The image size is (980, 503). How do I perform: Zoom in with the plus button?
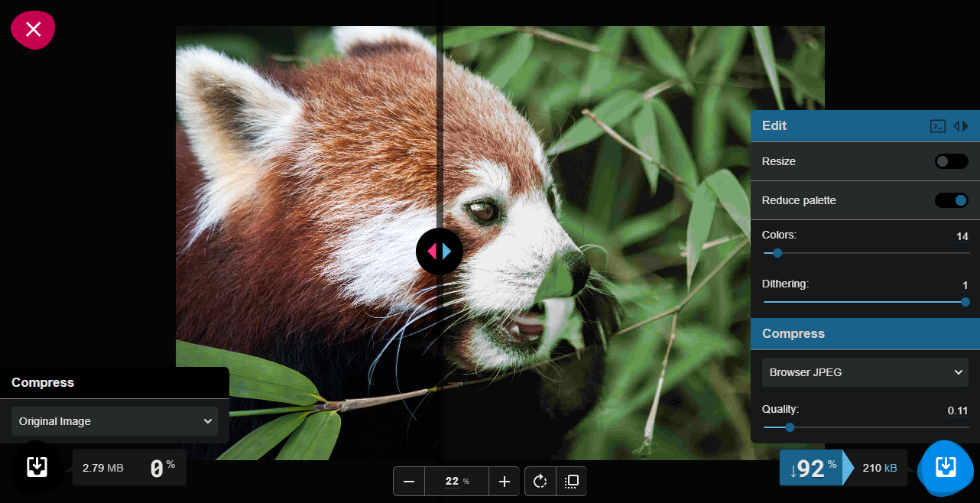(504, 482)
